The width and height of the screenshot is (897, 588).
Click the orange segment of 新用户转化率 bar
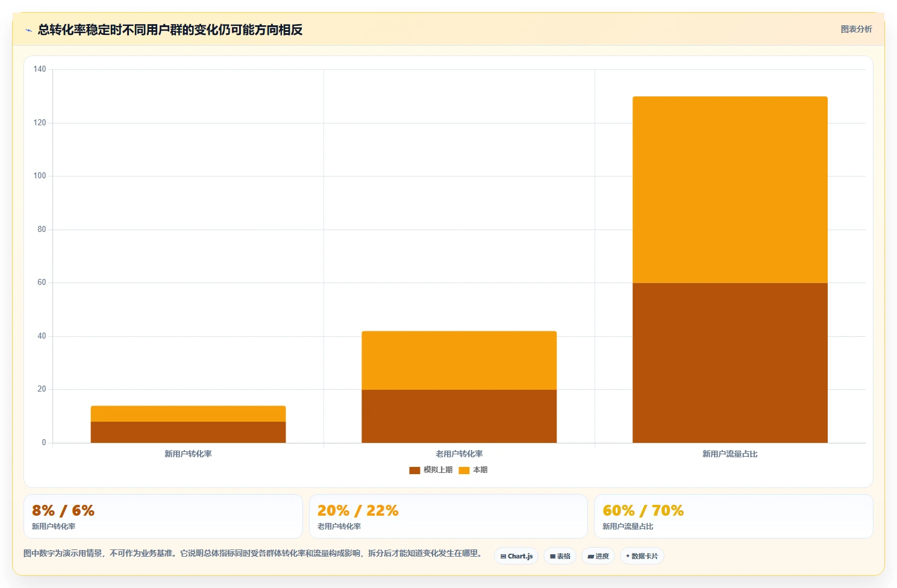click(x=188, y=413)
